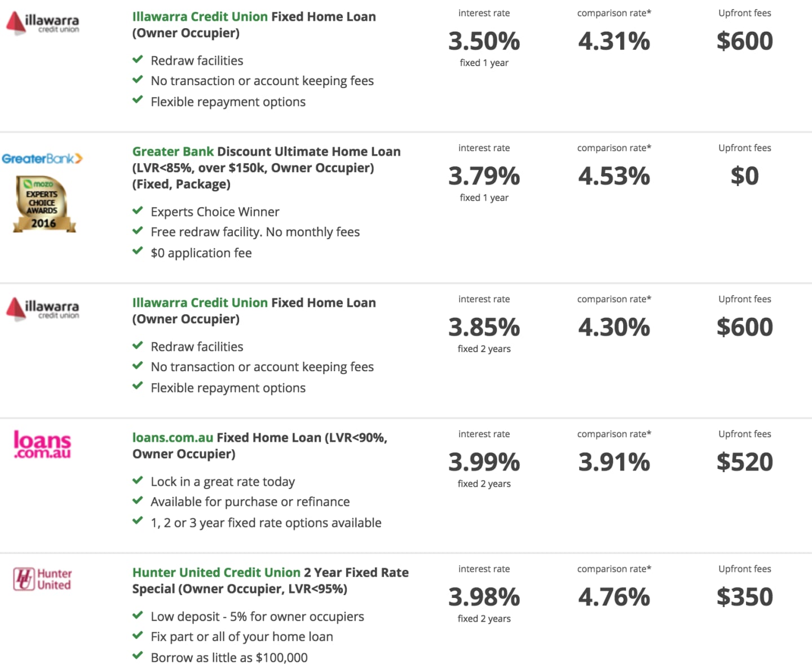The image size is (812, 664).
Task: Click the Illawarra logo beside the 3.85% loan
Action: (42, 309)
